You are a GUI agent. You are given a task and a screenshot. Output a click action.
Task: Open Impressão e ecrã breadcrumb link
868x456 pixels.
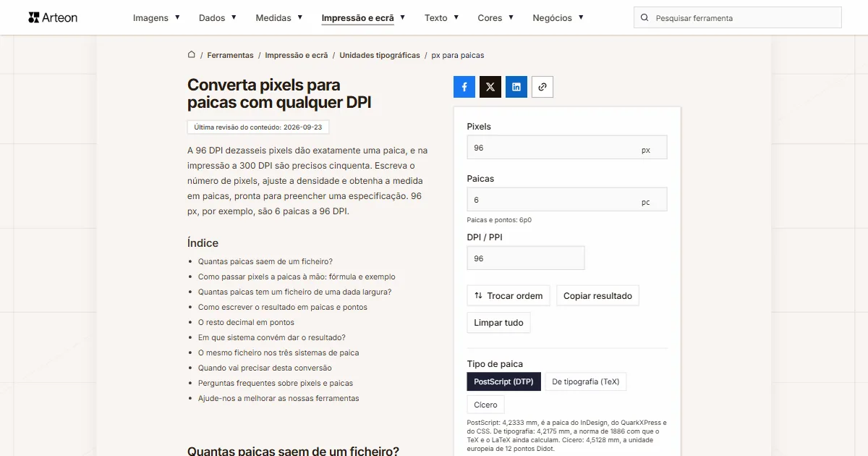click(x=297, y=55)
